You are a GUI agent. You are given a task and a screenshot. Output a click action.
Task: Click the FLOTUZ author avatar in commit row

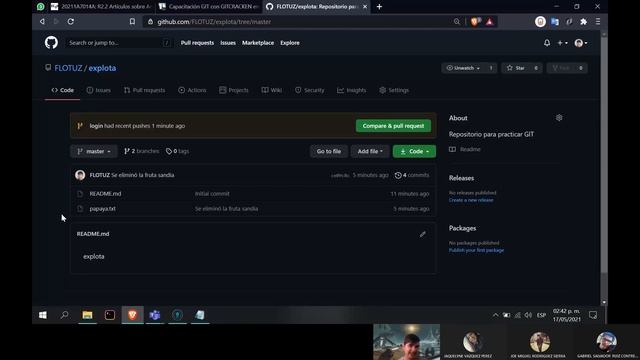(80, 175)
